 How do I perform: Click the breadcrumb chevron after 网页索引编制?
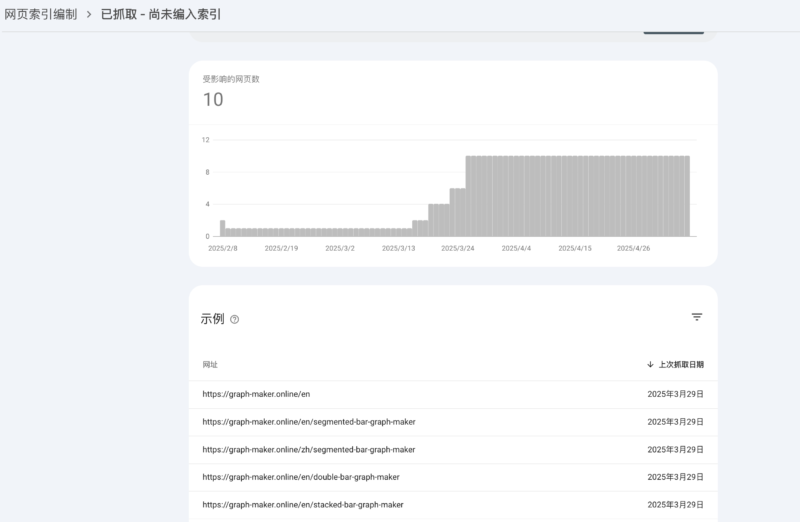click(x=89, y=15)
